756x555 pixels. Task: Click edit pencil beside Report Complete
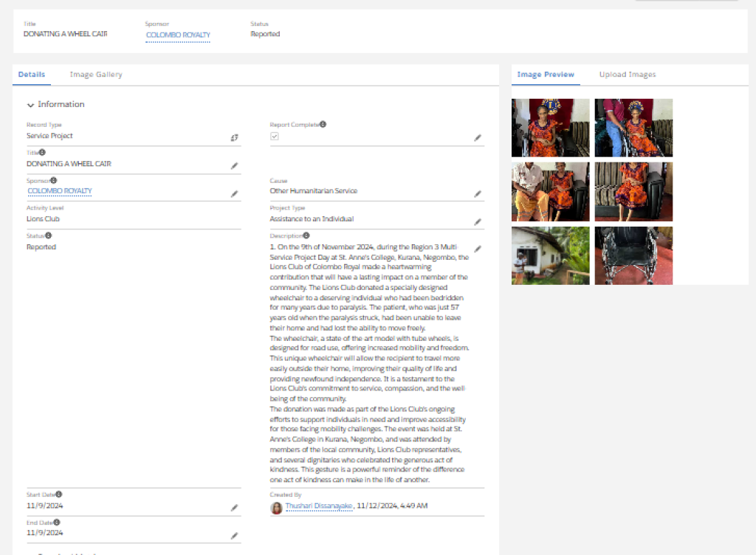coord(478,138)
